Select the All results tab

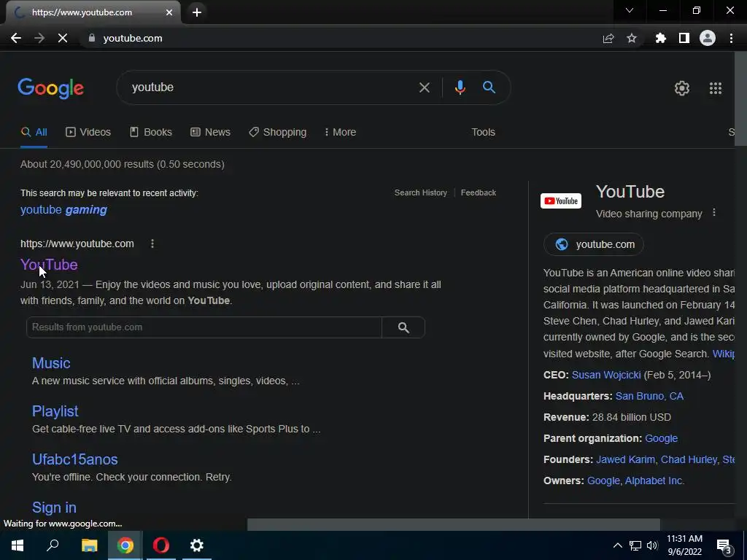tap(34, 132)
